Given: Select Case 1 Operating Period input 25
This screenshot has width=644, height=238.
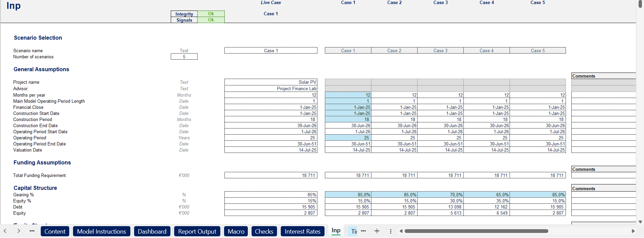Looking at the screenshot, I should click(x=348, y=138).
